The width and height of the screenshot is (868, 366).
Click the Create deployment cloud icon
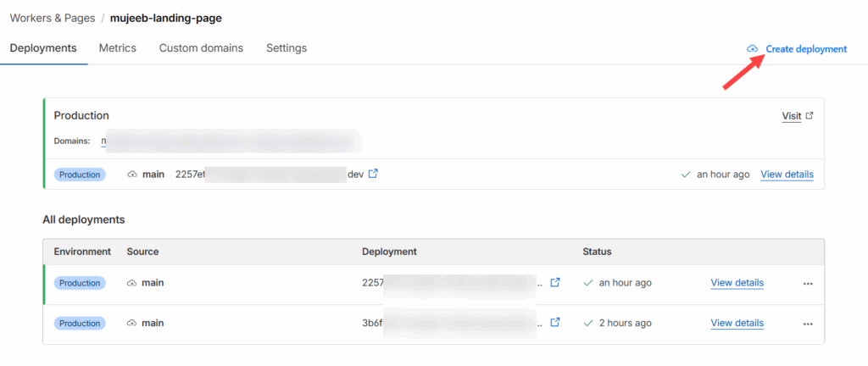[752, 49]
